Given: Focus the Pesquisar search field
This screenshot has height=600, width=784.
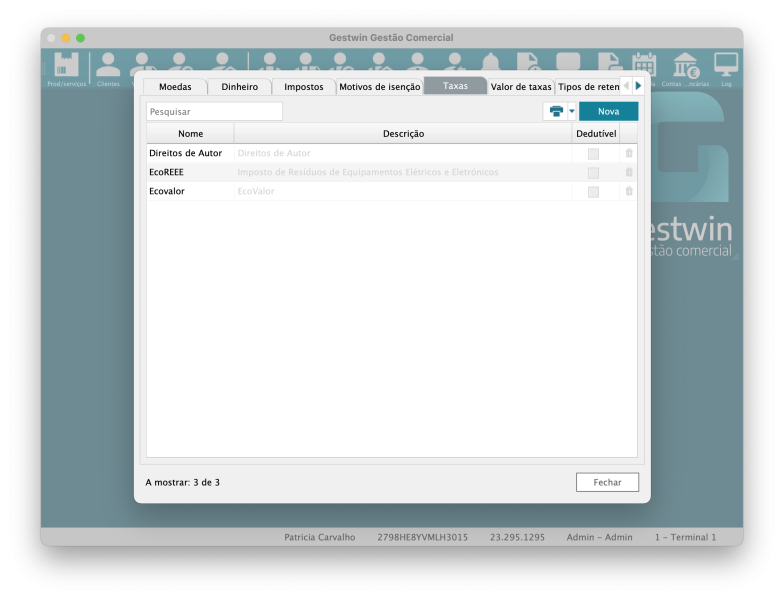Looking at the screenshot, I should [x=214, y=112].
